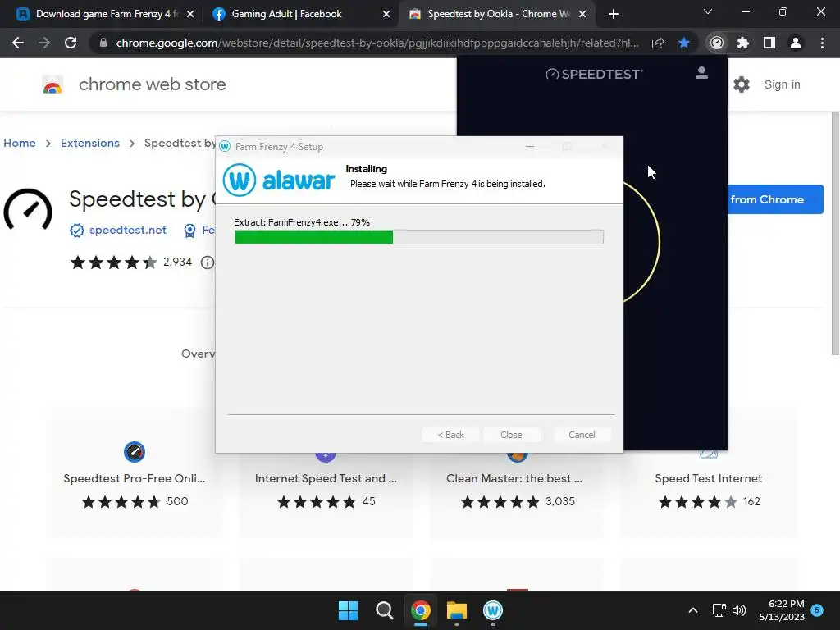Open the network status tray icon
The width and height of the screenshot is (840, 630).
[719, 610]
